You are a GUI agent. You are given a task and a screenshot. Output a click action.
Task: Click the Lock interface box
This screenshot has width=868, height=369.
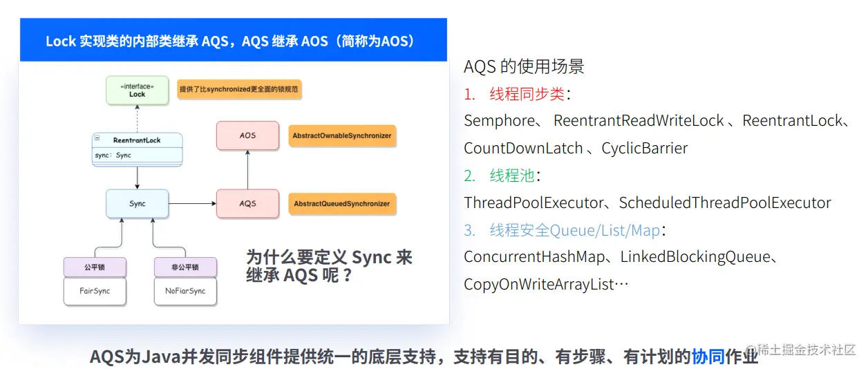[x=137, y=91]
